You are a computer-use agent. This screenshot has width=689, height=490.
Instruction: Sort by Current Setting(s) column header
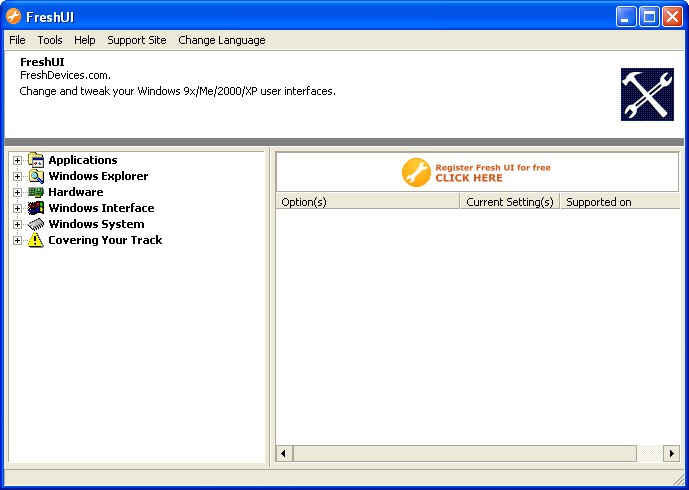pos(510,202)
